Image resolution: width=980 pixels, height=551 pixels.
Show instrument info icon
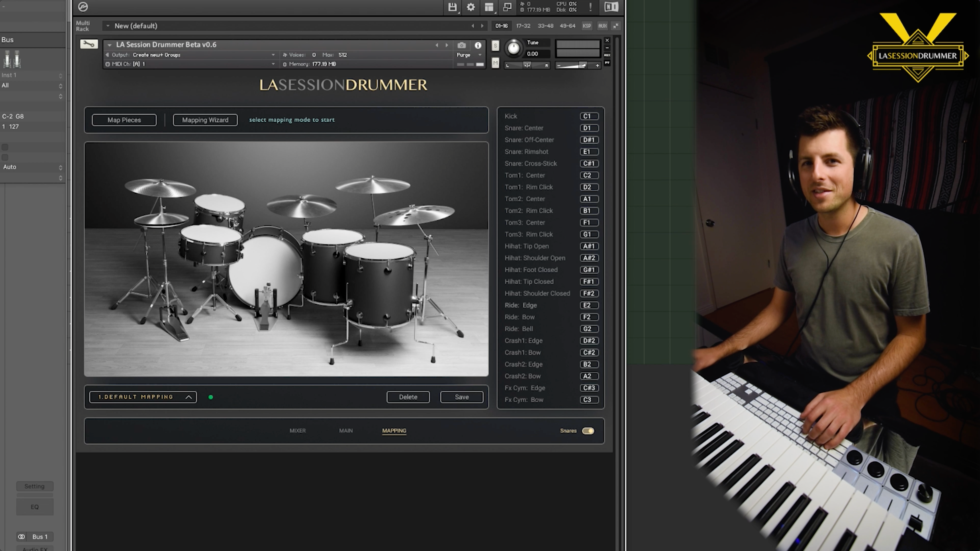click(478, 45)
